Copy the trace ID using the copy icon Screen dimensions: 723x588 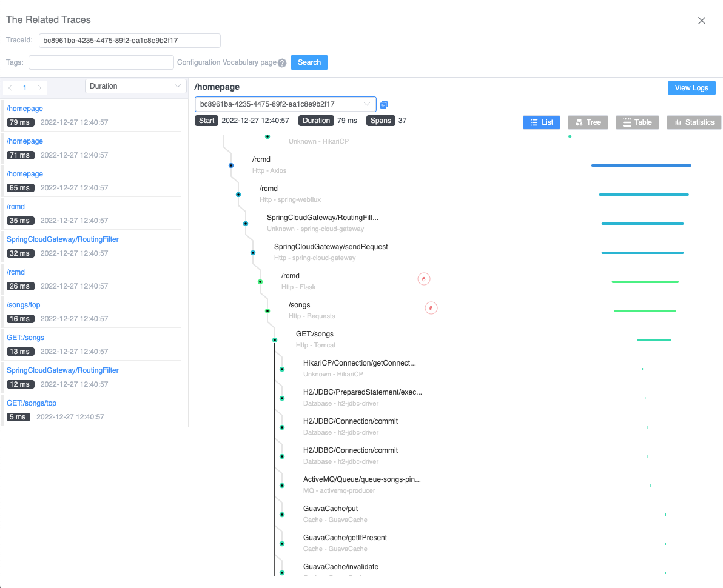[383, 105]
